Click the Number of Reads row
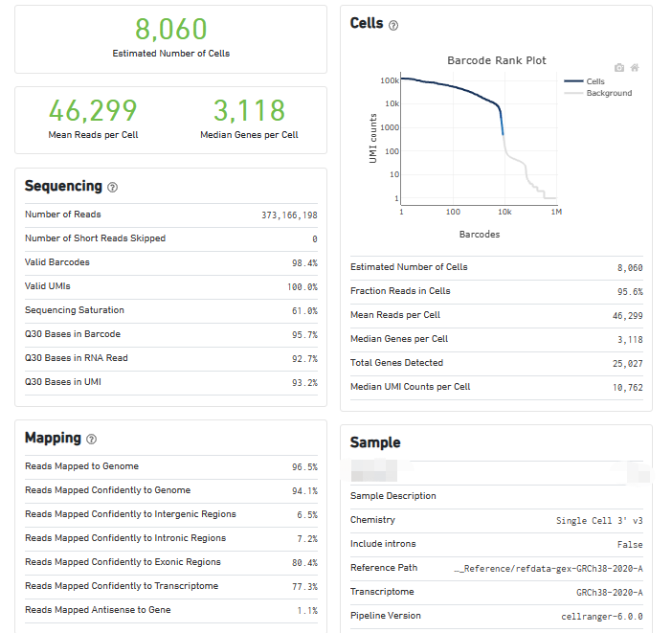This screenshot has width=672, height=633. click(x=170, y=215)
